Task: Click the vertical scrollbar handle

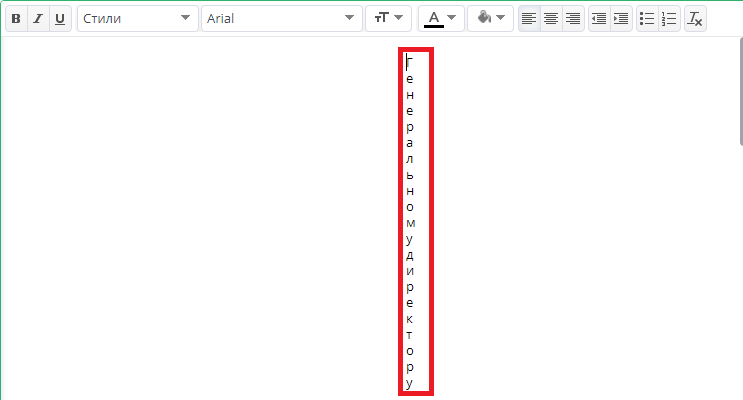Action: [x=741, y=91]
